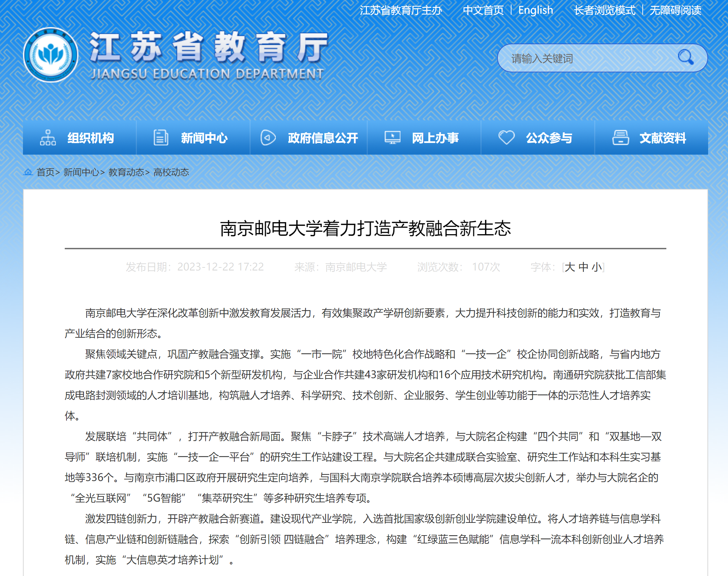This screenshot has width=728, height=576.
Task: Open the 政府信息公开 navigation menu
Action: [x=323, y=138]
